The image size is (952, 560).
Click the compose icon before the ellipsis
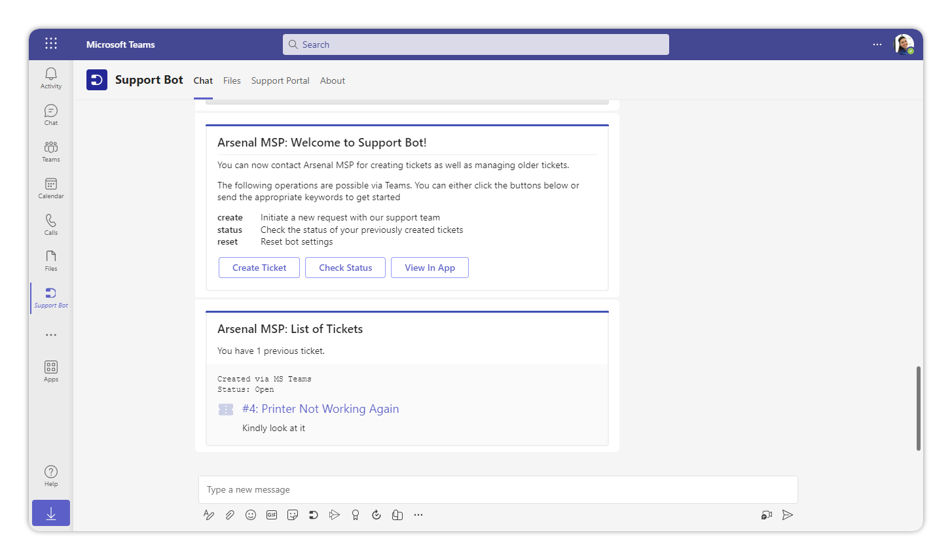pyautogui.click(x=397, y=515)
